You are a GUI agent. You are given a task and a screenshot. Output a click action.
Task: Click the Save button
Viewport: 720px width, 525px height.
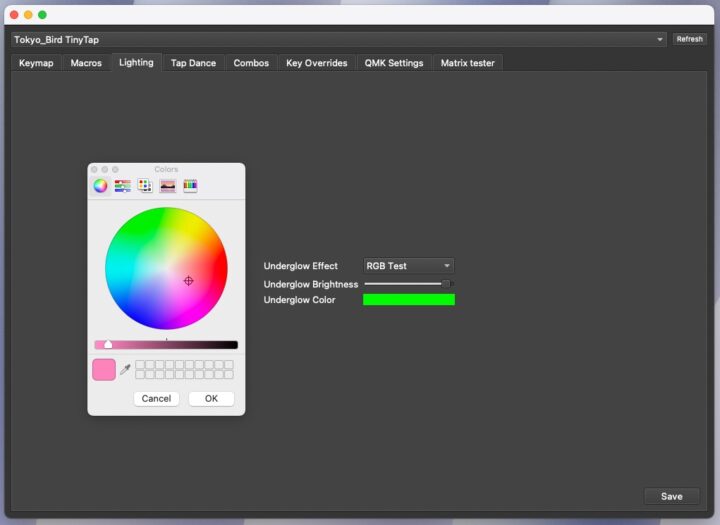pos(671,496)
